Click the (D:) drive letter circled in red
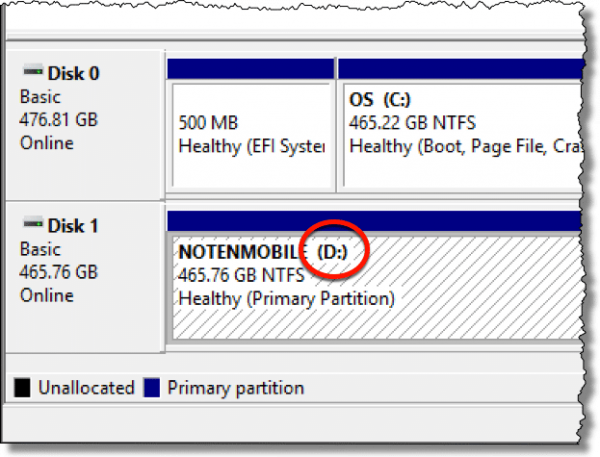Image resolution: width=600 pixels, height=457 pixels. tap(332, 252)
